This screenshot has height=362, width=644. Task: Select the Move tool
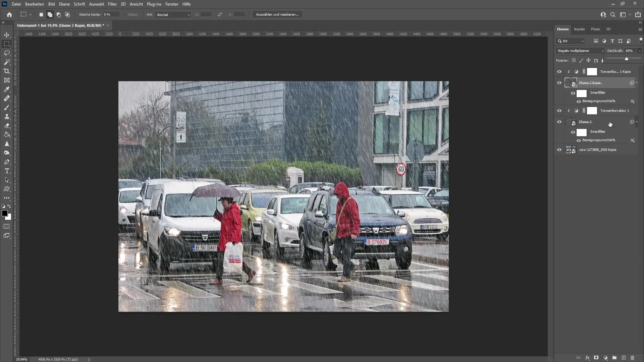tap(7, 35)
